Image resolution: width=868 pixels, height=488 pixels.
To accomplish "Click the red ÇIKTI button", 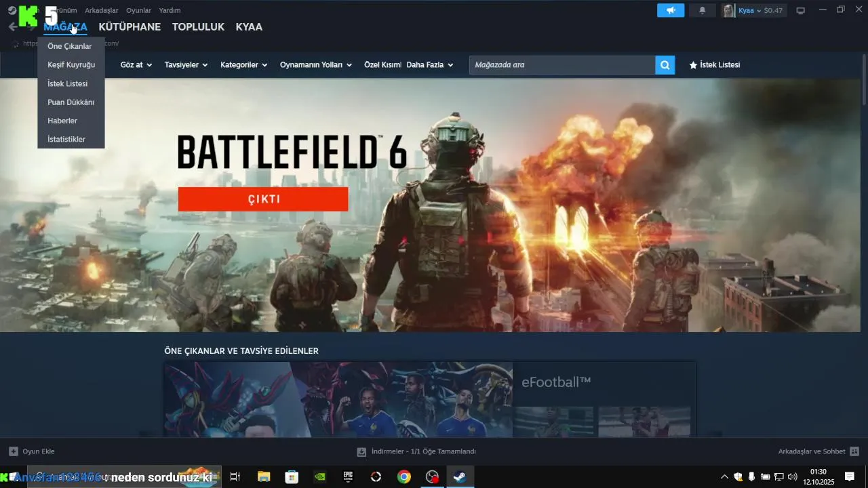I will [263, 199].
